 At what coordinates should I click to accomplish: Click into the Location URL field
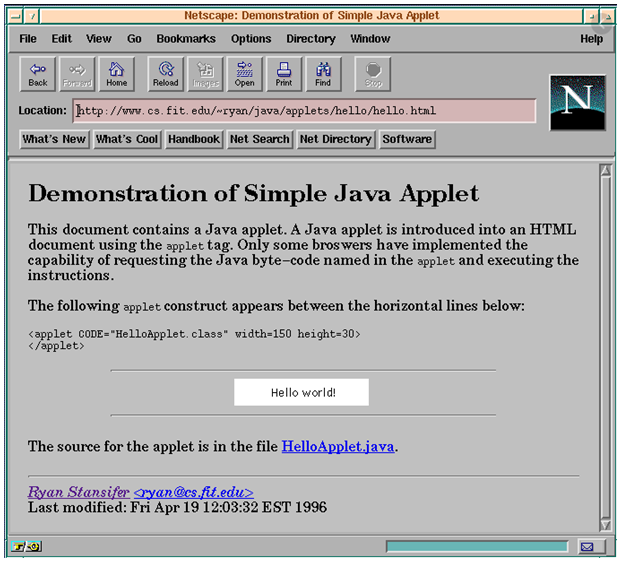click(x=304, y=111)
